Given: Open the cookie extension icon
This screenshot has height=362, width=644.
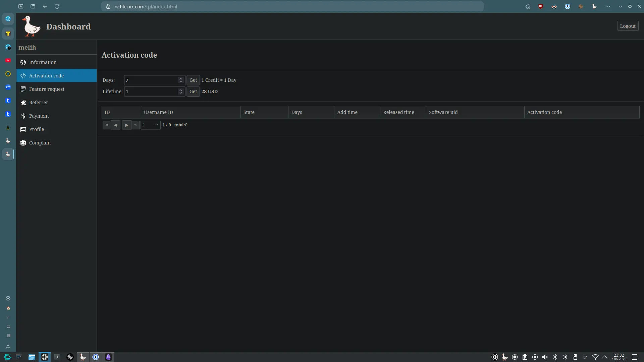Looking at the screenshot, I should click(581, 6).
